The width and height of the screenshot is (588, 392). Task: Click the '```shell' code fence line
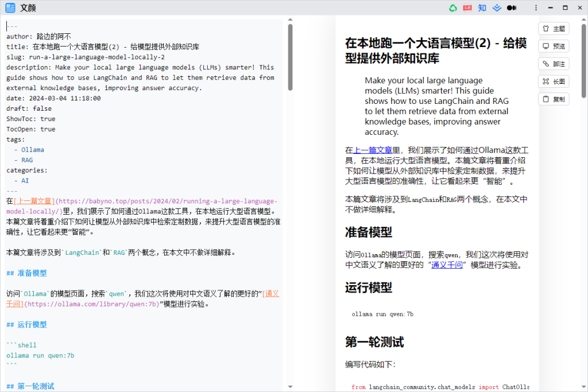(21, 345)
